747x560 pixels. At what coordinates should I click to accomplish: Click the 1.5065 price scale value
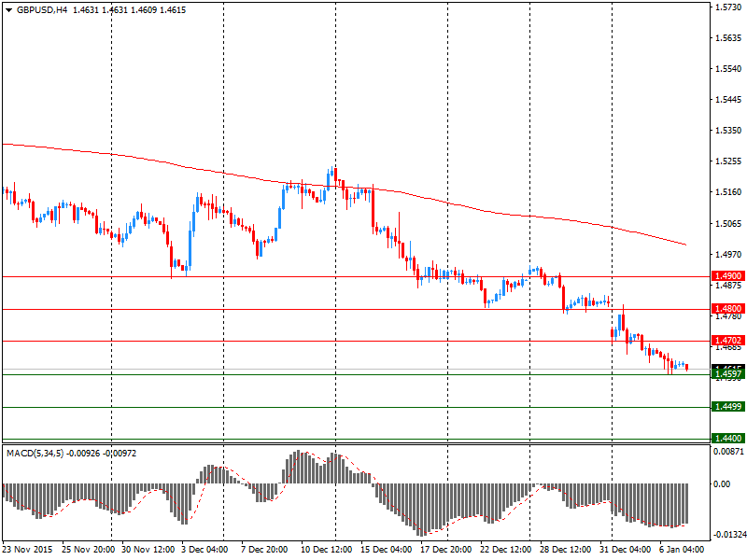728,223
